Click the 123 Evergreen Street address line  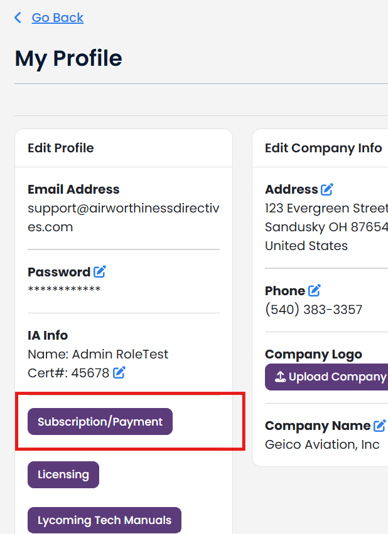pos(326,208)
